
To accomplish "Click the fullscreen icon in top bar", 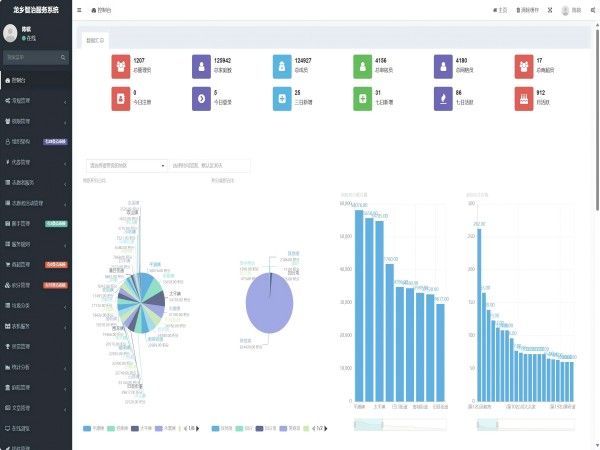I will click(549, 10).
